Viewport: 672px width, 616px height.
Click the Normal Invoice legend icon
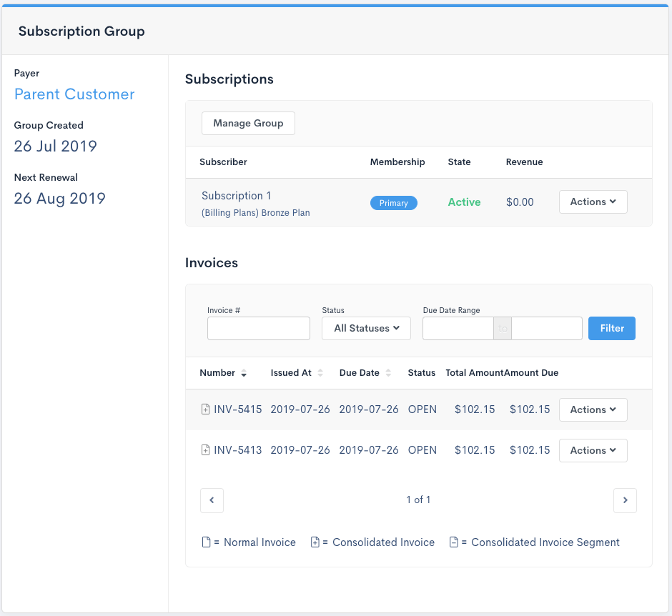206,542
